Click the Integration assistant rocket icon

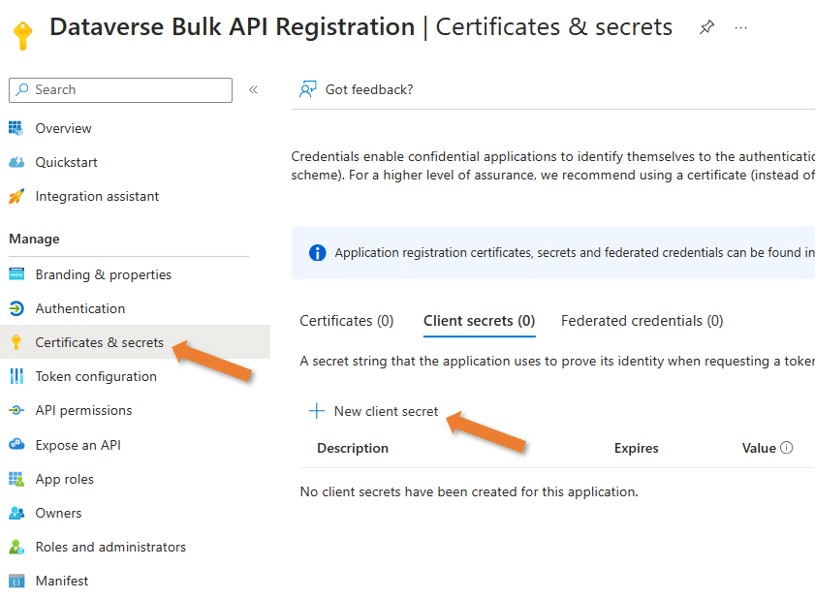pos(16,196)
